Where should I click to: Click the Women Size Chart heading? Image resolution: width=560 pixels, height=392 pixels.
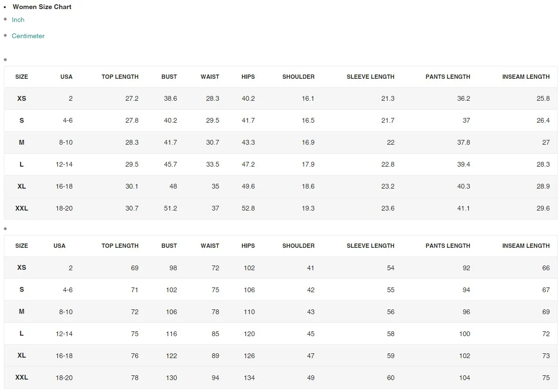pyautogui.click(x=42, y=7)
